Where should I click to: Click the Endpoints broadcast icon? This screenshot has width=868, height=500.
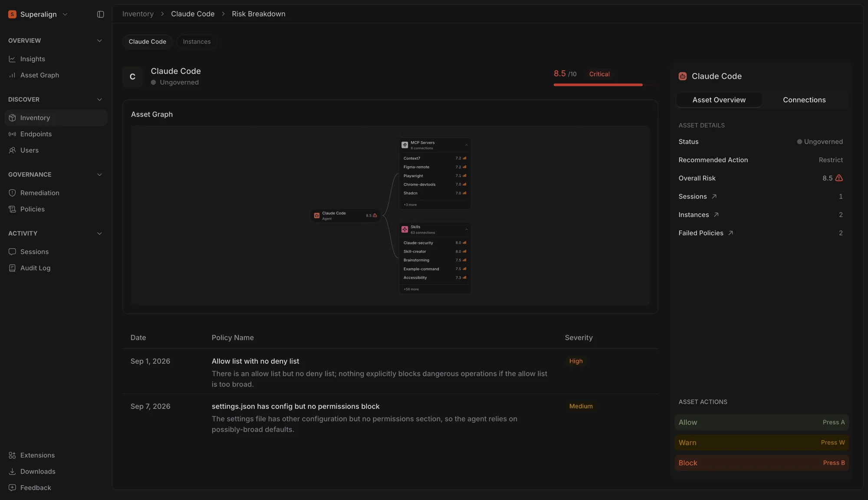(12, 134)
